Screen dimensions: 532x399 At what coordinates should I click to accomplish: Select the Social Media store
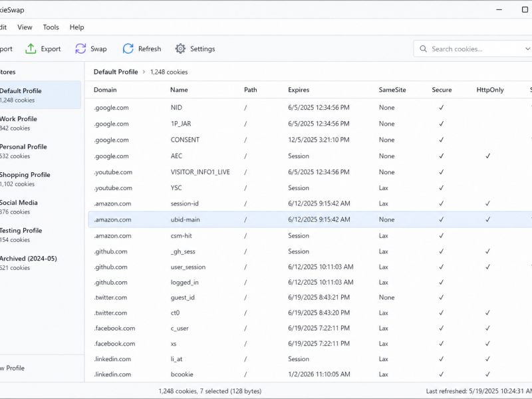point(40,207)
